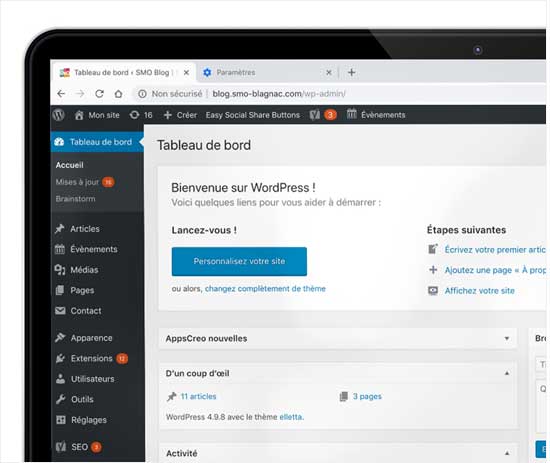The height and width of the screenshot is (463, 550).
Task: Click the Outils wrench icon in sidebar
Action: pyautogui.click(x=61, y=399)
